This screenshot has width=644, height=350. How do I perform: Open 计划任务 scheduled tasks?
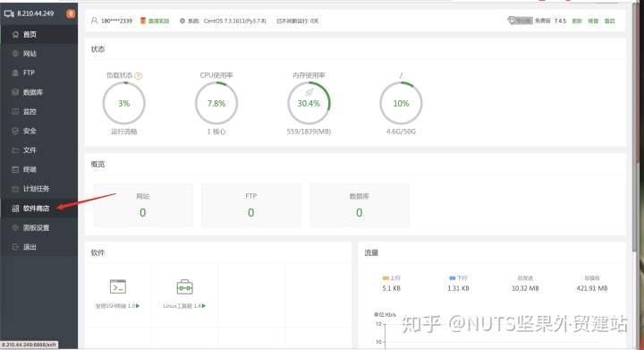pos(38,189)
